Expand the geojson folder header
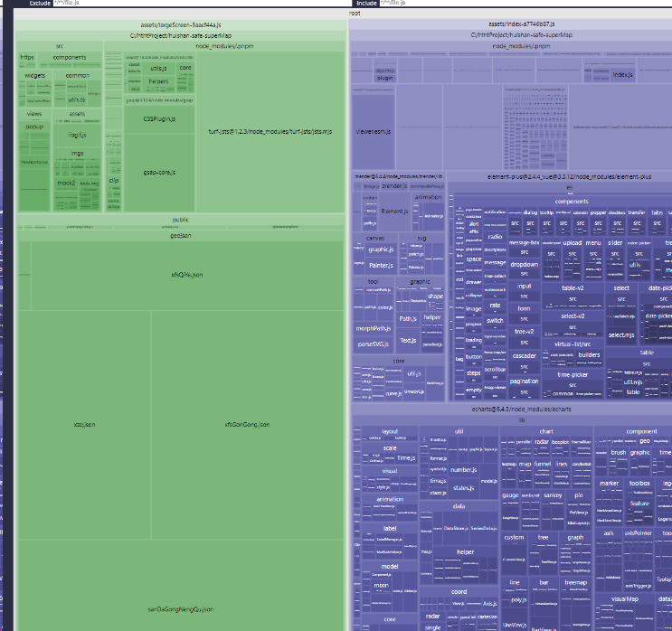The image size is (672, 631). tap(180, 234)
